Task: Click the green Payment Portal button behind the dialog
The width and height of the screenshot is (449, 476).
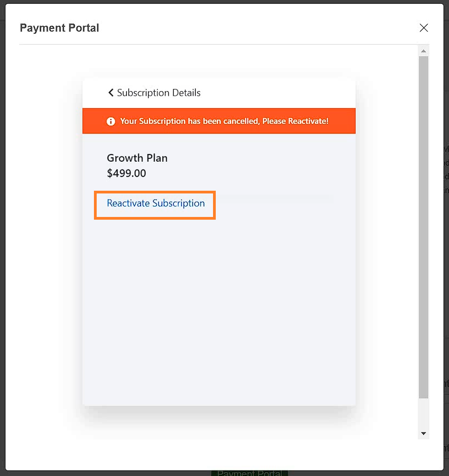Action: click(x=250, y=473)
